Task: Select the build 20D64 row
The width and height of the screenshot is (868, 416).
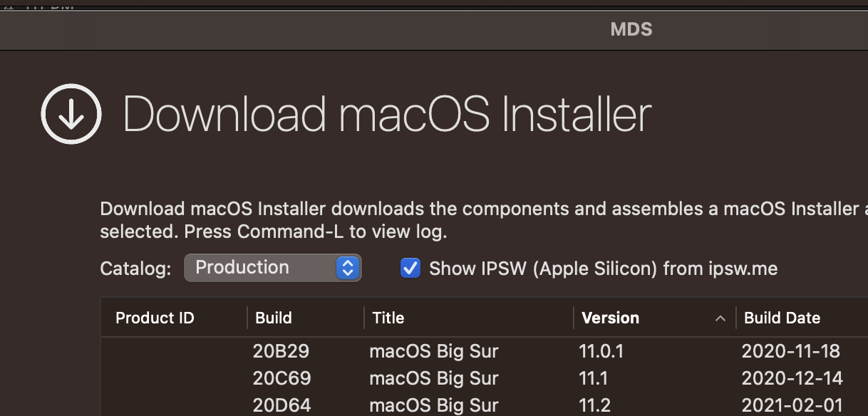Action: (x=281, y=405)
